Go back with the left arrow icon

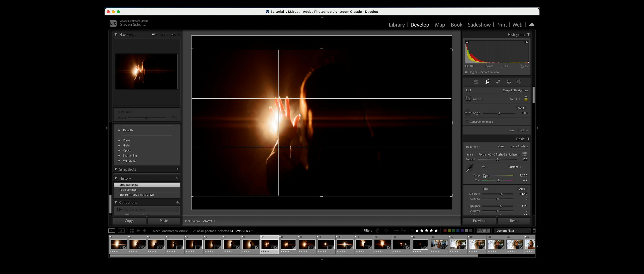pyautogui.click(x=138, y=231)
